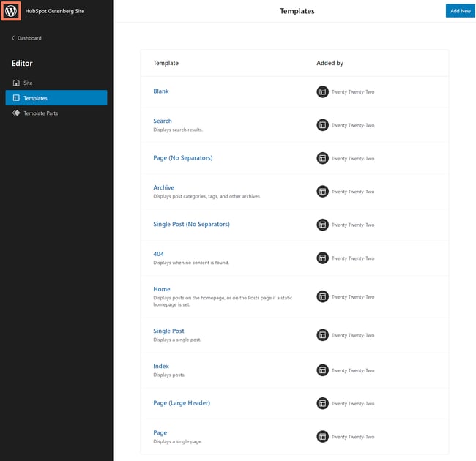Open the Blank template
476x461 pixels.
161,91
